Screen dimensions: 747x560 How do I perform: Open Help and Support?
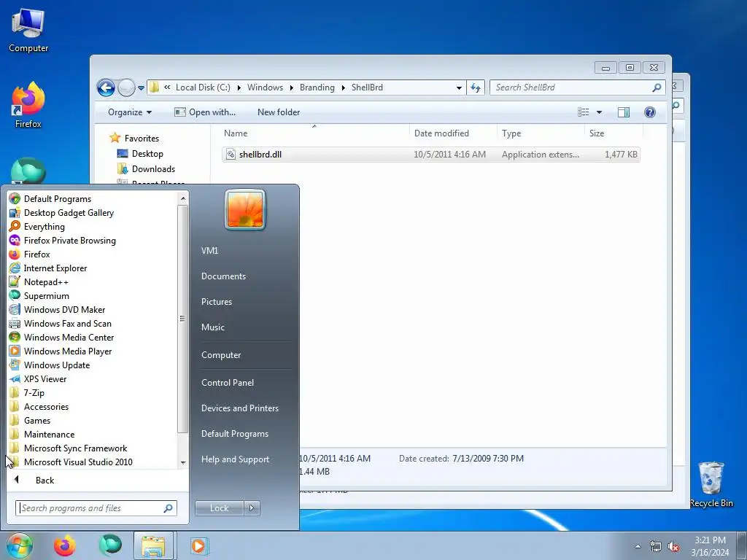[235, 459]
